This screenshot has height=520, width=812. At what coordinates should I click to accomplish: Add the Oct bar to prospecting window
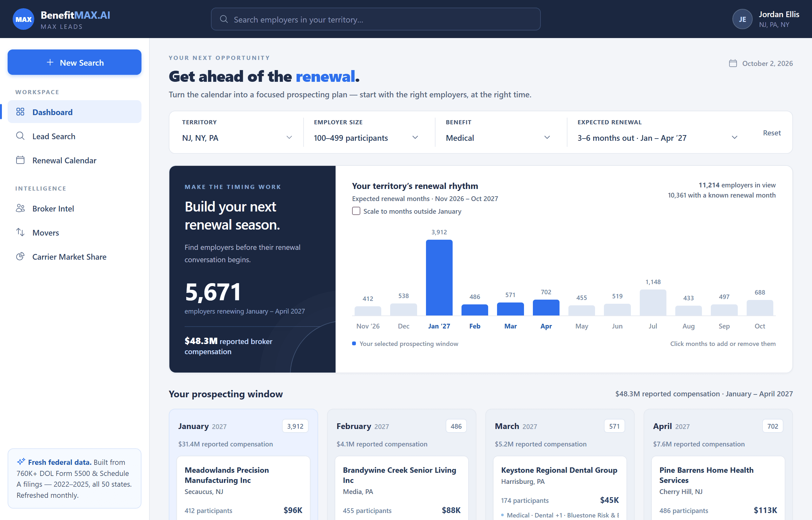(760, 308)
